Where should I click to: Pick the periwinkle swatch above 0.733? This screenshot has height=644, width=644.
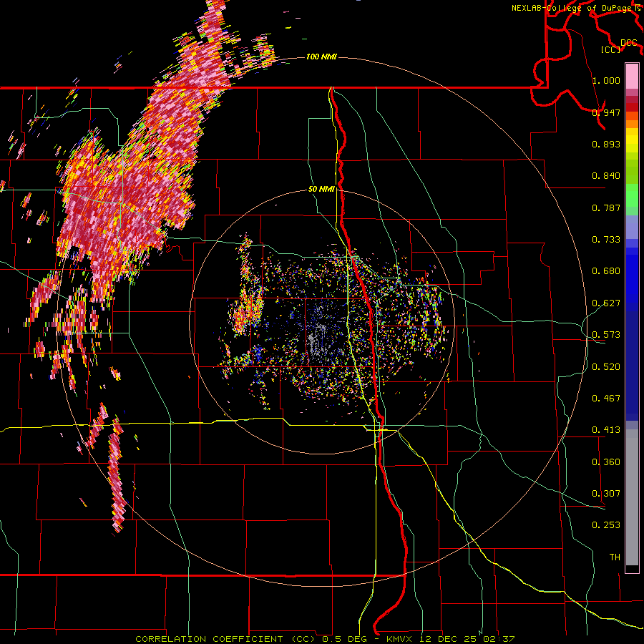click(632, 228)
